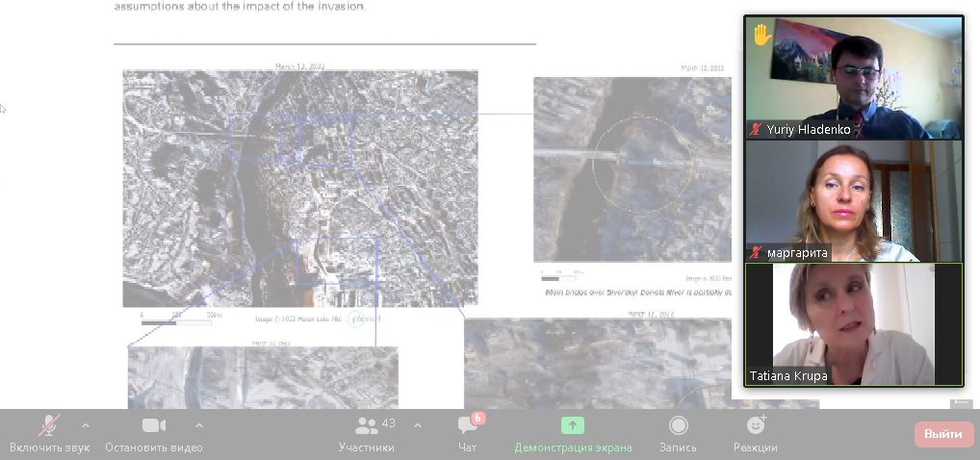Image resolution: width=980 pixels, height=460 pixels.
Task: Click chat unread badge showing 6
Action: (478, 418)
